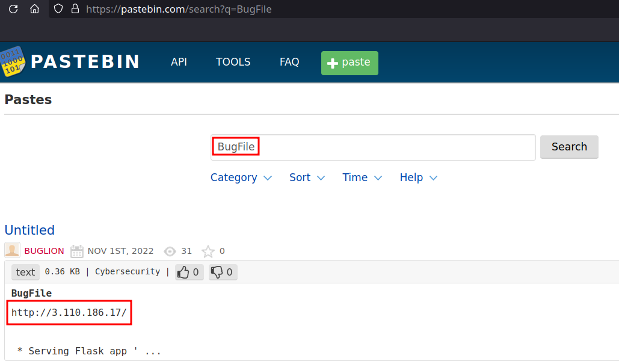Viewport: 619px width, 364px height.
Task: Click the BUGLION user avatar
Action: (x=12, y=251)
